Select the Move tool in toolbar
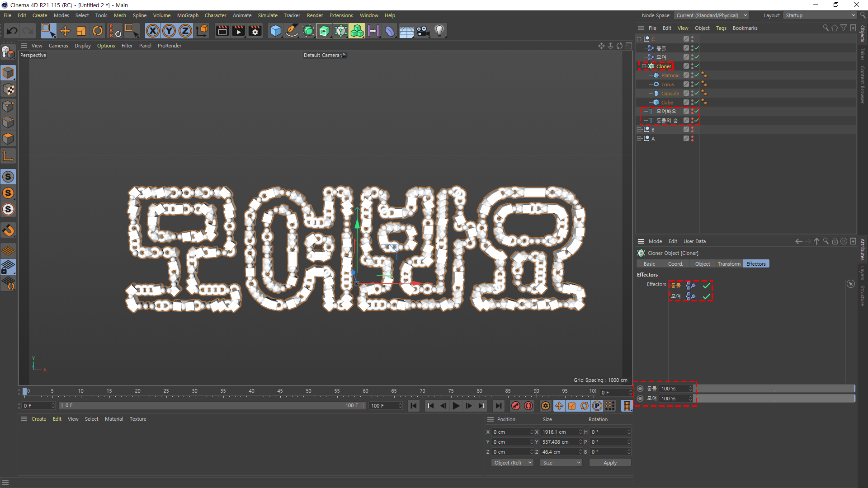868x488 pixels. pyautogui.click(x=65, y=31)
